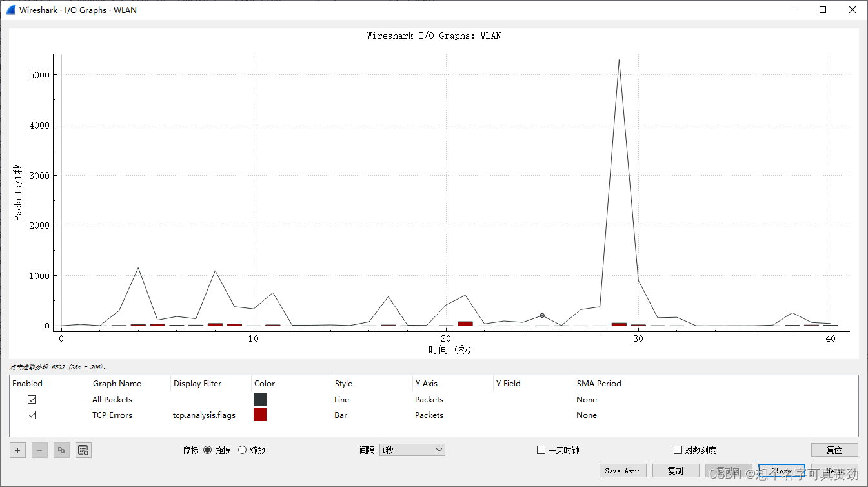Disable the TCP Errors graph checkbox
Screen dimensions: 868x487
click(32, 415)
